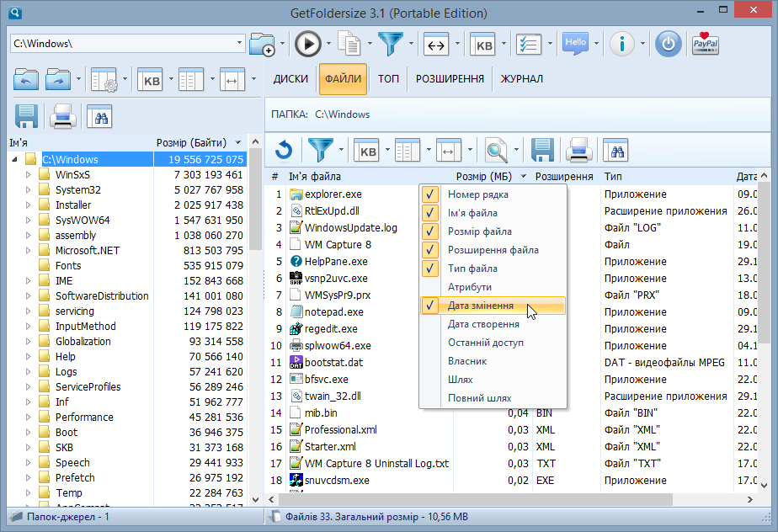The height and width of the screenshot is (532, 778).
Task: Click the KB size unit icon in file toolbar
Action: (366, 151)
